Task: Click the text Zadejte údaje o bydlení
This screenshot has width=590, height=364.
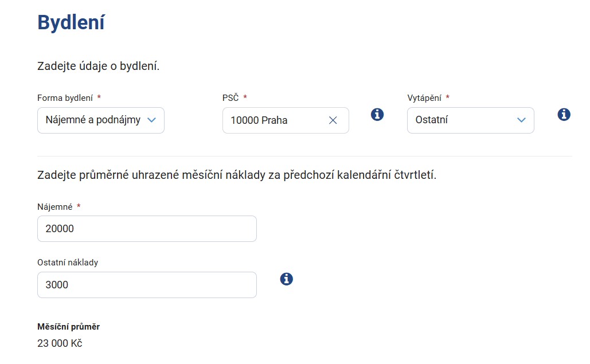Action: click(98, 66)
